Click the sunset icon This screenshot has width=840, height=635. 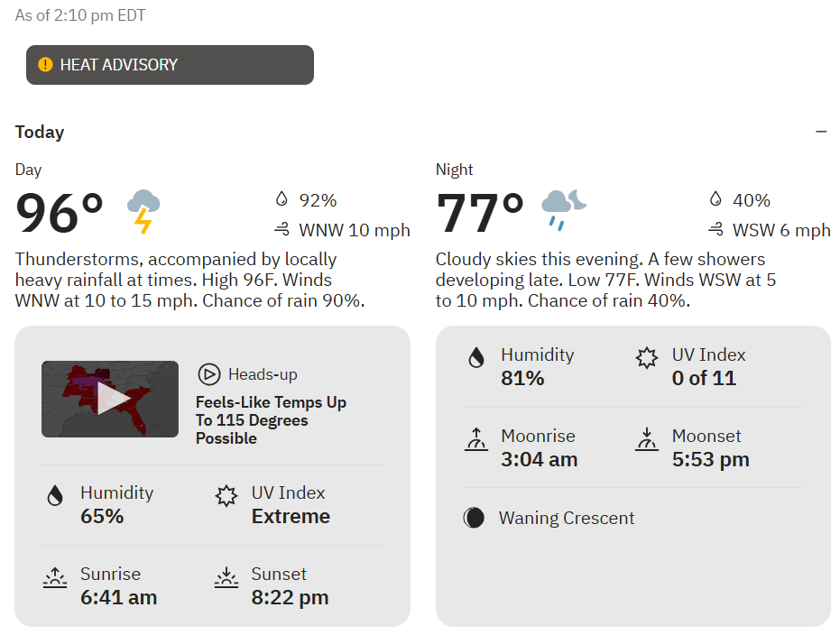tap(226, 577)
